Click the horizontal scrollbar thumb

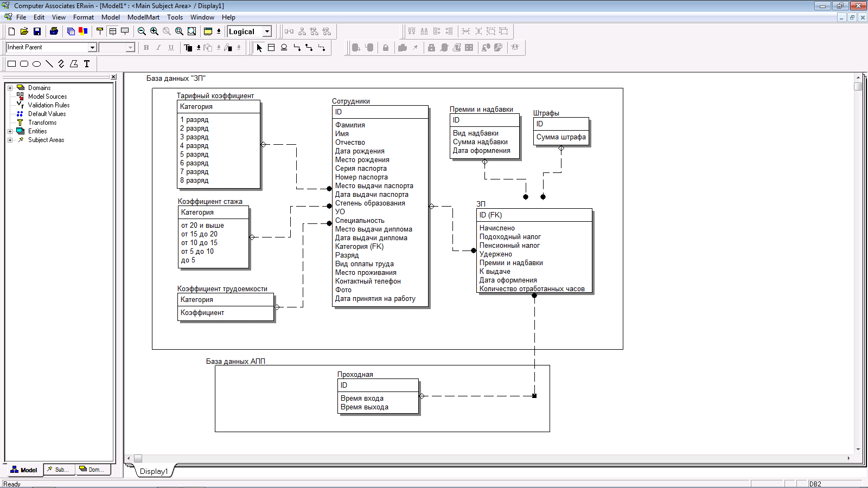pyautogui.click(x=138, y=458)
